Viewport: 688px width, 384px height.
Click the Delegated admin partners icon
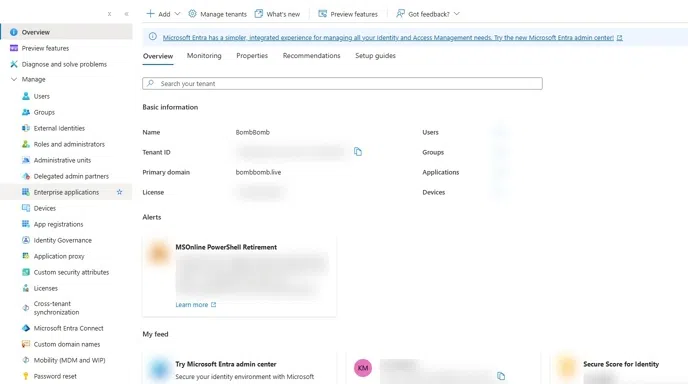(x=26, y=176)
